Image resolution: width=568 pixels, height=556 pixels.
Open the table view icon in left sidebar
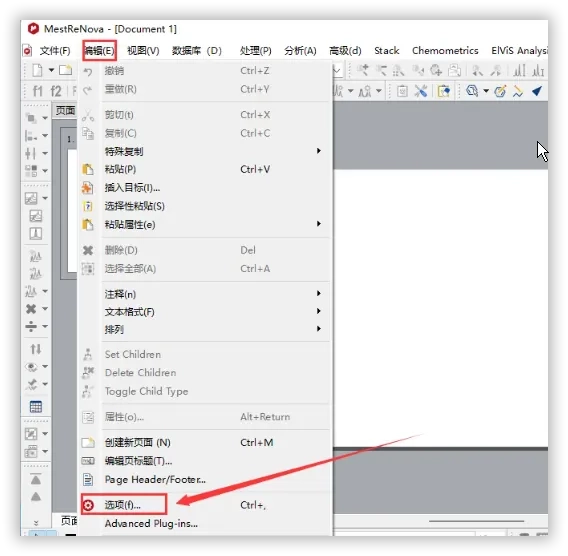(36, 407)
